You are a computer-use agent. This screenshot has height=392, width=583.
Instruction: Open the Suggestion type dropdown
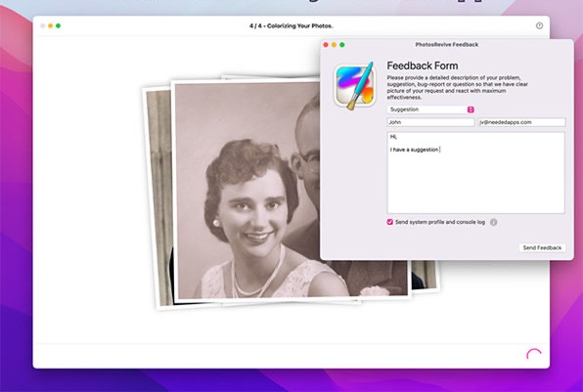point(430,109)
